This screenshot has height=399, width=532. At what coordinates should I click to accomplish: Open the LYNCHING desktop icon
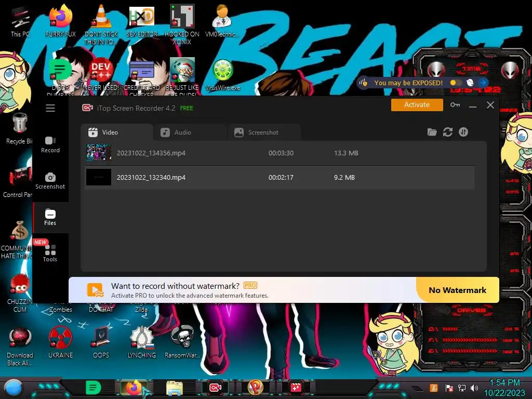click(x=142, y=342)
